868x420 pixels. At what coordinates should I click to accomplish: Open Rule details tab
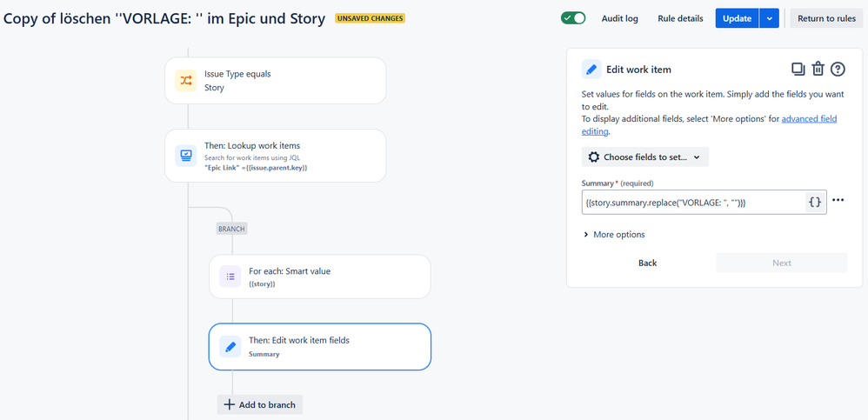coord(680,18)
